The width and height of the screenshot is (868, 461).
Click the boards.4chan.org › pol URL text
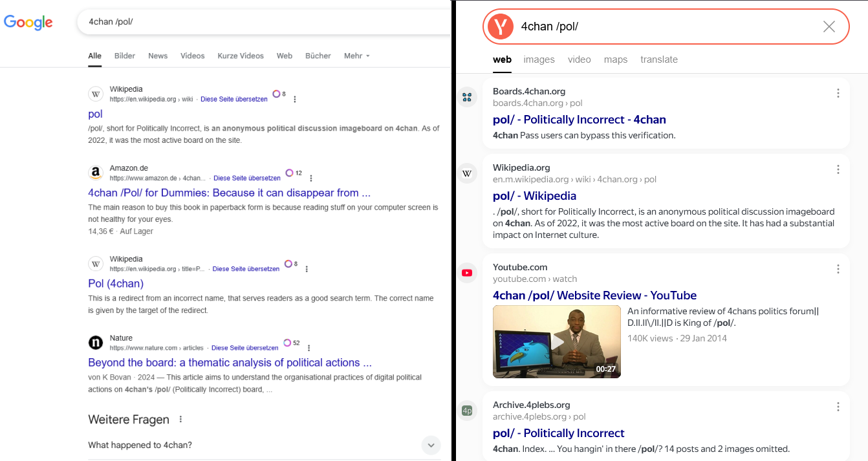point(537,103)
